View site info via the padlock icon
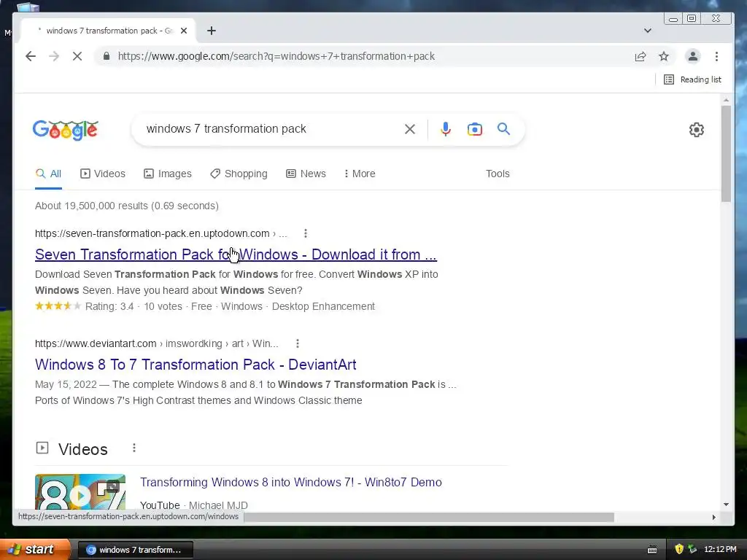This screenshot has height=560, width=747. [107, 56]
